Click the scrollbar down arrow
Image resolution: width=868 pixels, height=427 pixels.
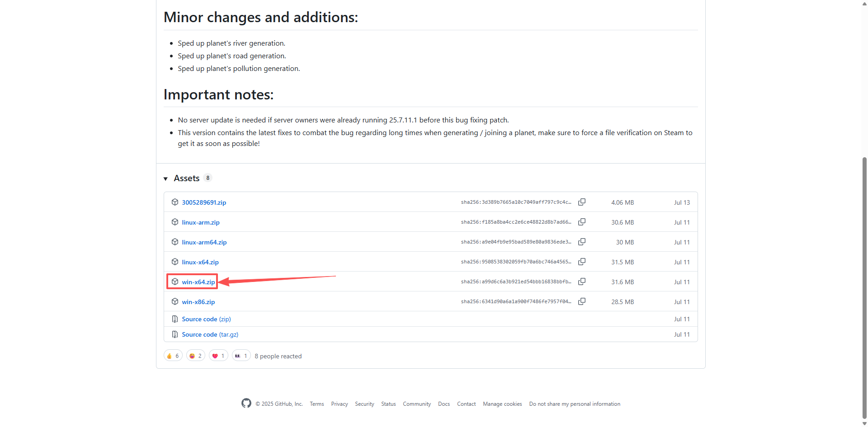pos(864,423)
